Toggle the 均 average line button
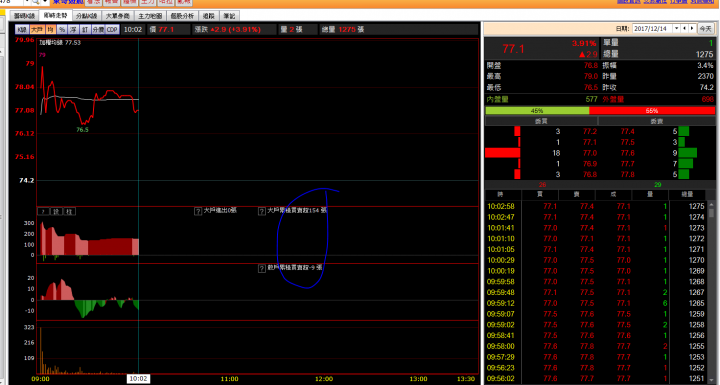 point(51,29)
